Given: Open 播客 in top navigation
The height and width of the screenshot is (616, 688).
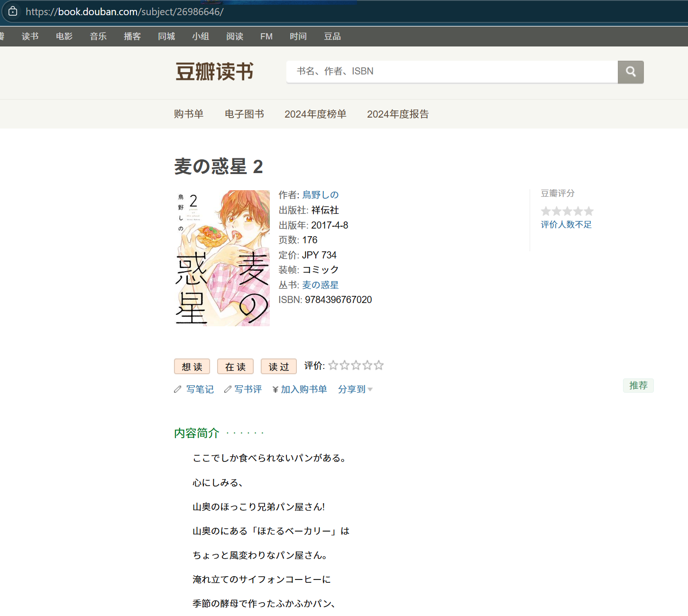Looking at the screenshot, I should 132,37.
